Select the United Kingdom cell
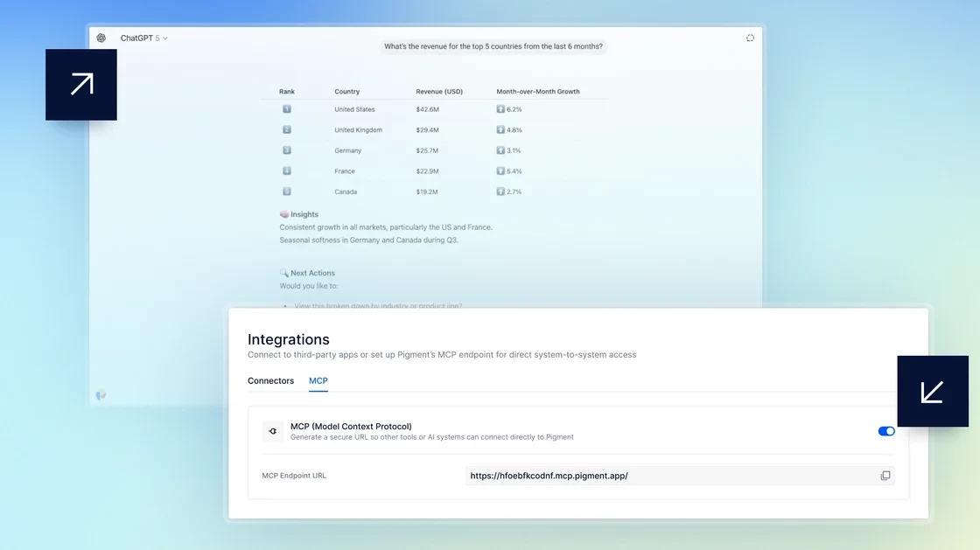The width and height of the screenshot is (980, 550). coord(358,130)
